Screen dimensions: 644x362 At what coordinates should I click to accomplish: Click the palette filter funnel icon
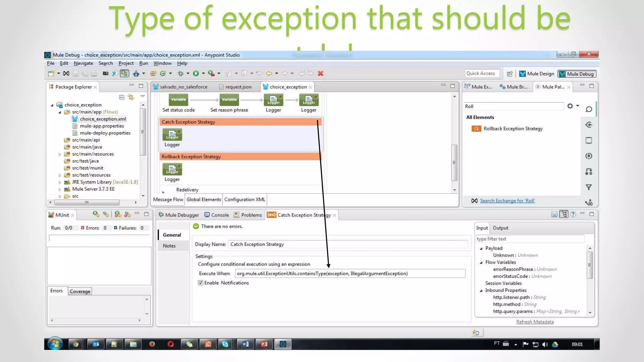[x=589, y=187]
